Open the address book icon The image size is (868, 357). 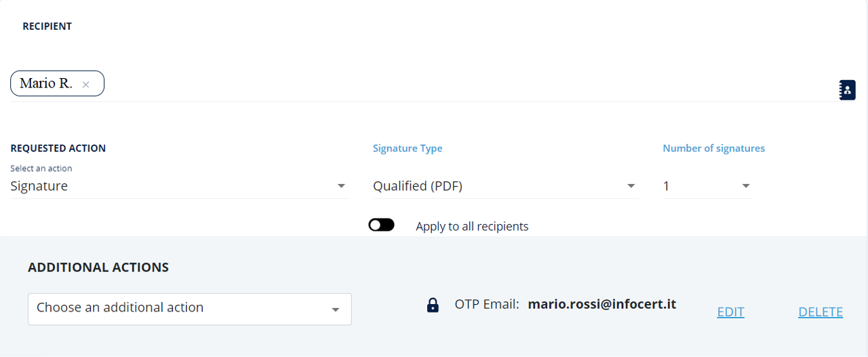[x=847, y=90]
